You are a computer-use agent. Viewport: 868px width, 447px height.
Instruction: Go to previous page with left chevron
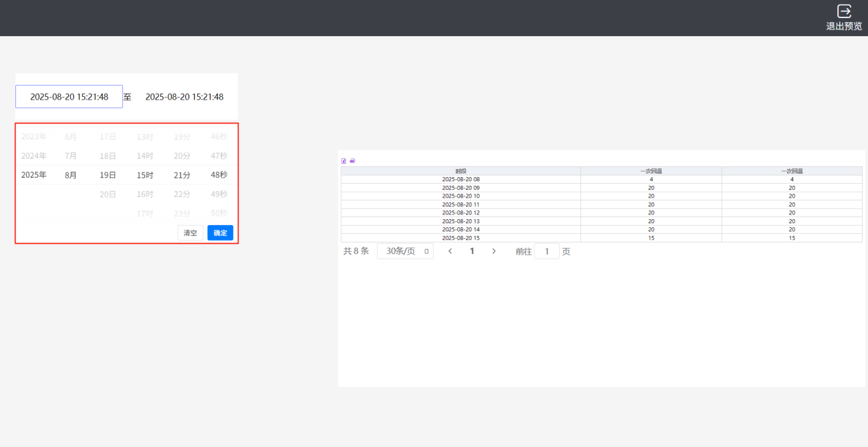click(450, 251)
